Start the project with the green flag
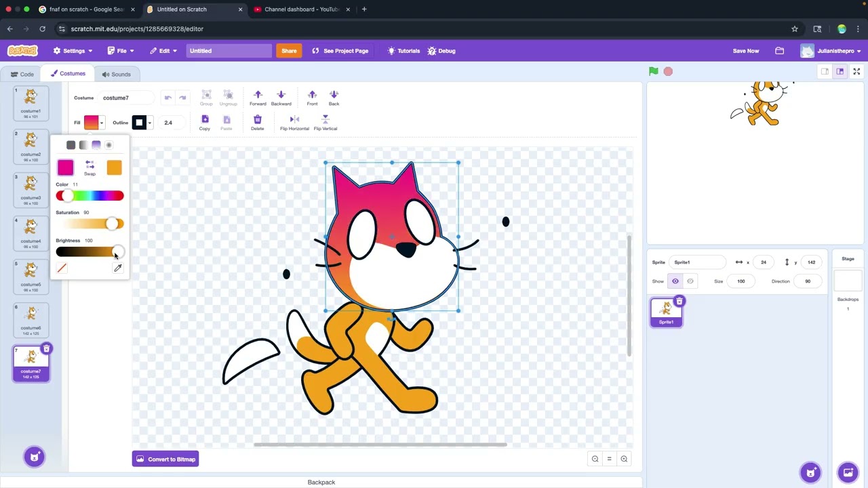 [653, 71]
